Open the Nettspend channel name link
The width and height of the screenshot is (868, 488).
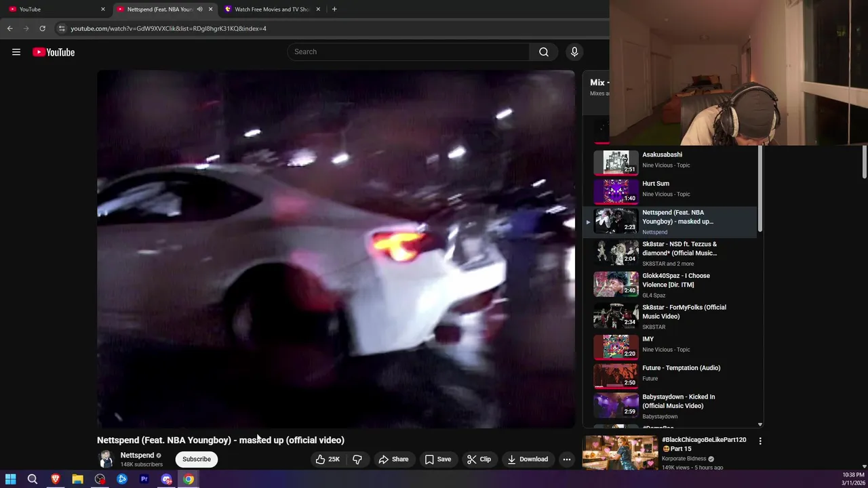pyautogui.click(x=137, y=455)
